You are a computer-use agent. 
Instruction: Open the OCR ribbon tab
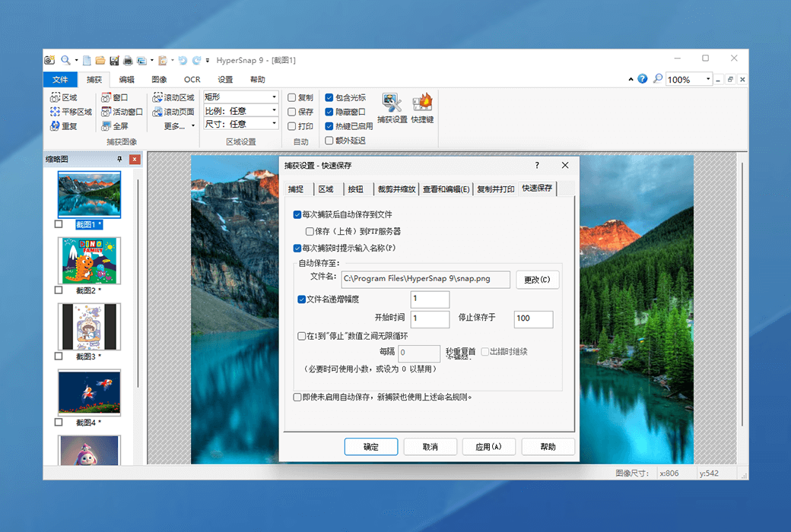pyautogui.click(x=192, y=79)
